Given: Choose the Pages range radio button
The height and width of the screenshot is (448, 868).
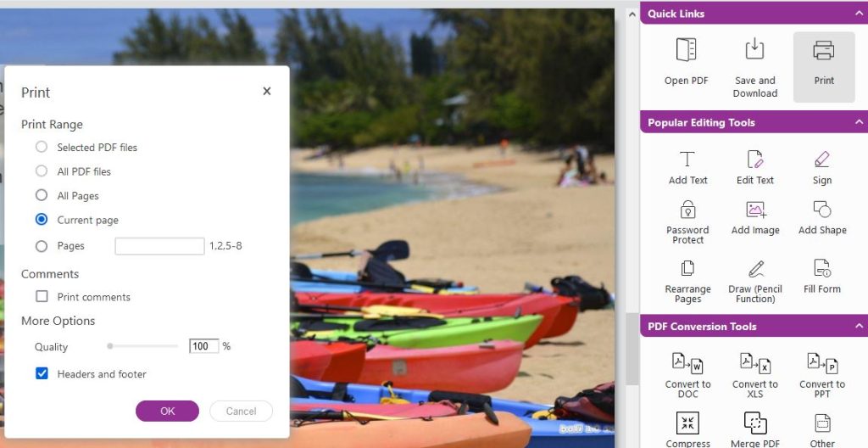Looking at the screenshot, I should pyautogui.click(x=42, y=246).
